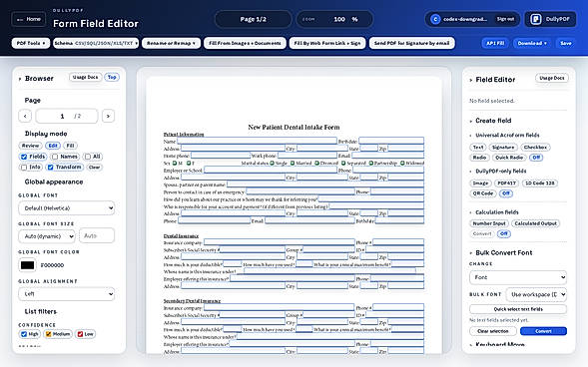588x367 pixels.
Task: Click the Top button in Browser panel
Action: (112, 77)
